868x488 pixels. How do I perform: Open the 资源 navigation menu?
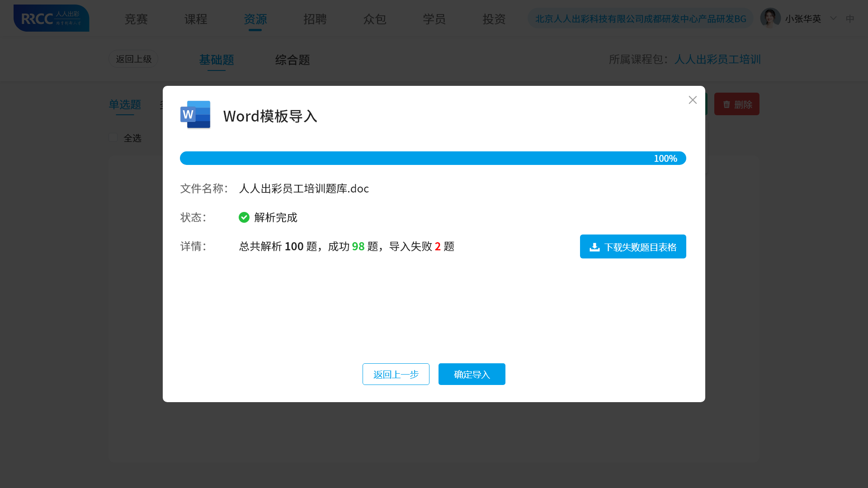point(255,19)
